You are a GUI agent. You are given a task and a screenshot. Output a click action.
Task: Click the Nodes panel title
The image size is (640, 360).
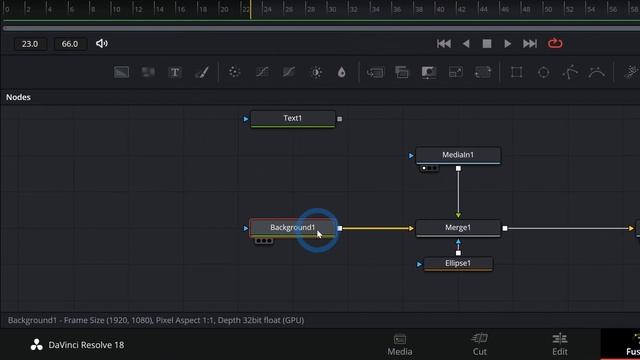pos(18,97)
